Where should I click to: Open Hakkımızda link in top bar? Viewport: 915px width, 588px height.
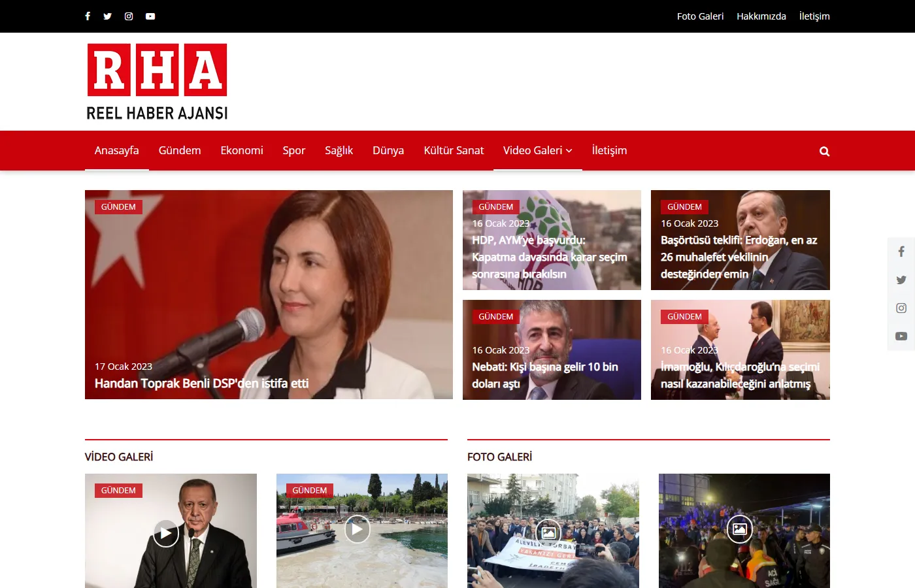761,16
